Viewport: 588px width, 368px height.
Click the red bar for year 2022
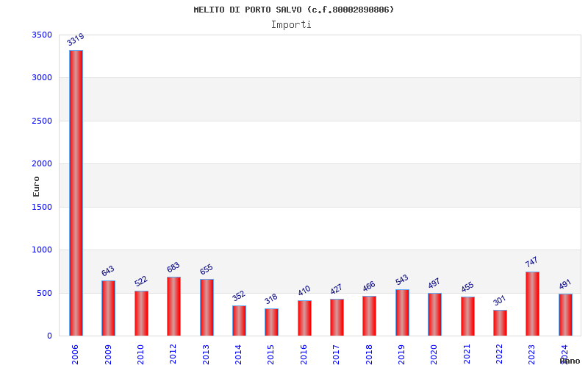coord(501,323)
